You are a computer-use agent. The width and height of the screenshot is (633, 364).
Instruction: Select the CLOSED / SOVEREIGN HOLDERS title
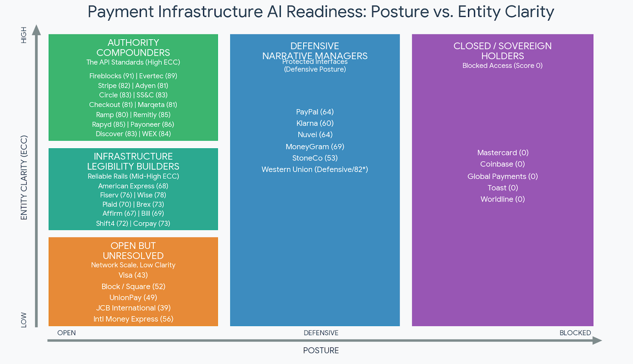[x=502, y=51]
